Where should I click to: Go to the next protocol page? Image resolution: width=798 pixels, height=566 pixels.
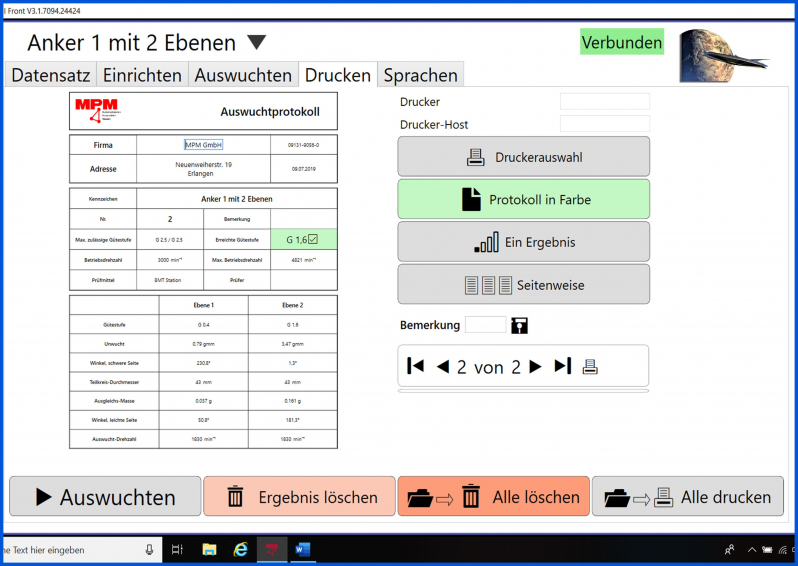(535, 367)
